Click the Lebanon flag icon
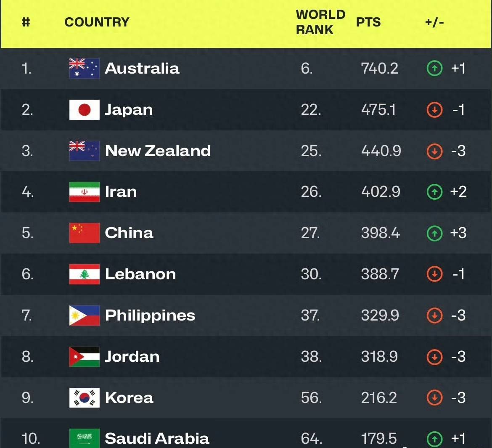 pos(84,274)
